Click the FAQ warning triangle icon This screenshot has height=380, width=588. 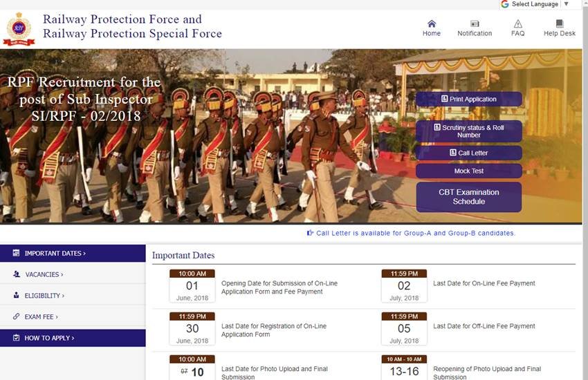pyautogui.click(x=517, y=23)
